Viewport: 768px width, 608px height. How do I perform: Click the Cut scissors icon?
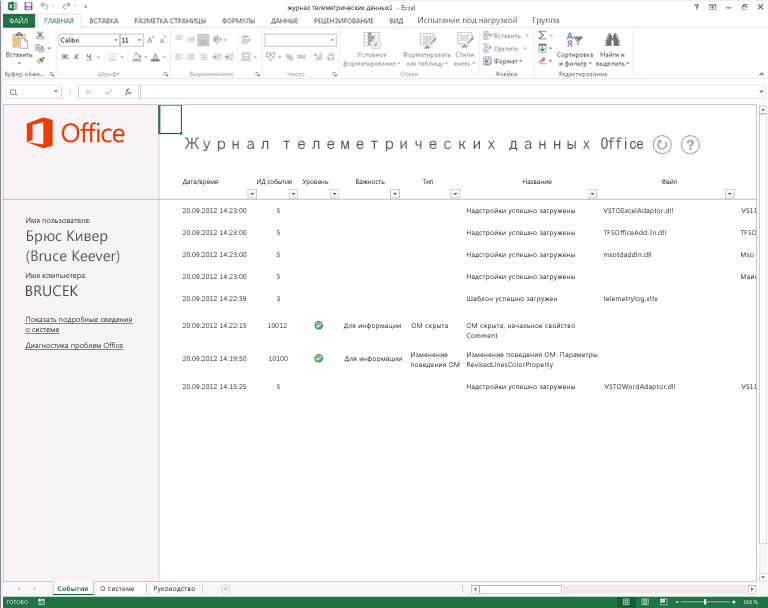[x=40, y=35]
